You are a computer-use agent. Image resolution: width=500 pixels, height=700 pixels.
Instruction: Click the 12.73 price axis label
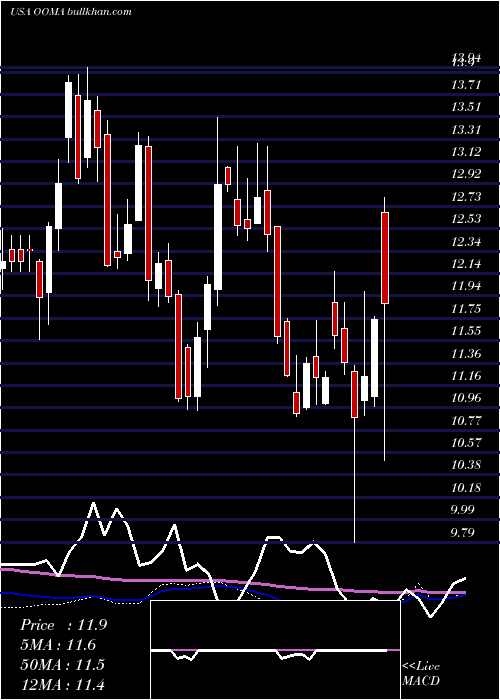pyautogui.click(x=466, y=196)
